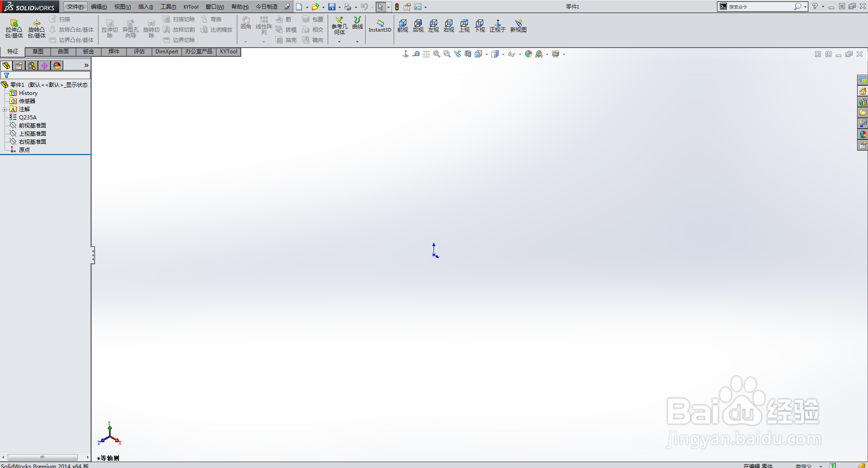Click Edit Appearance color ball icon
Image resolution: width=868 pixels, height=468 pixels.
(528, 54)
